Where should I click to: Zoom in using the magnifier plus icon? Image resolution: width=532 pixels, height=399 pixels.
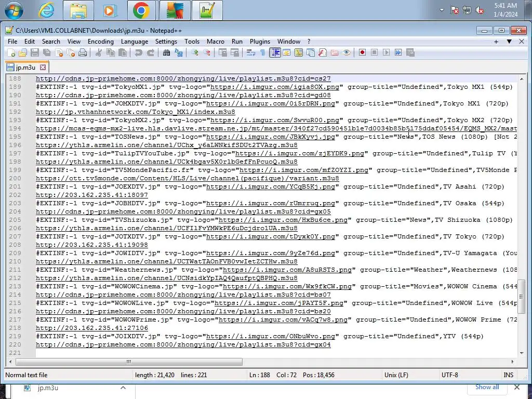[194, 52]
